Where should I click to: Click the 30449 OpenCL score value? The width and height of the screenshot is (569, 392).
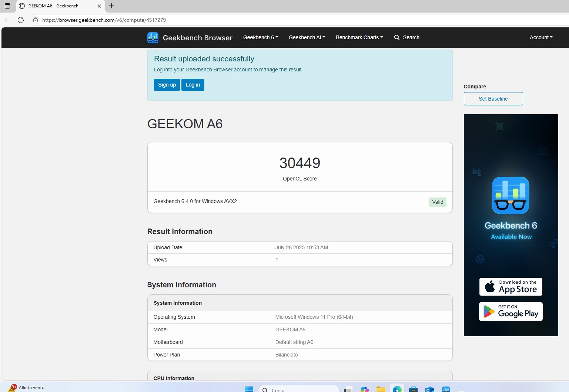(x=300, y=163)
